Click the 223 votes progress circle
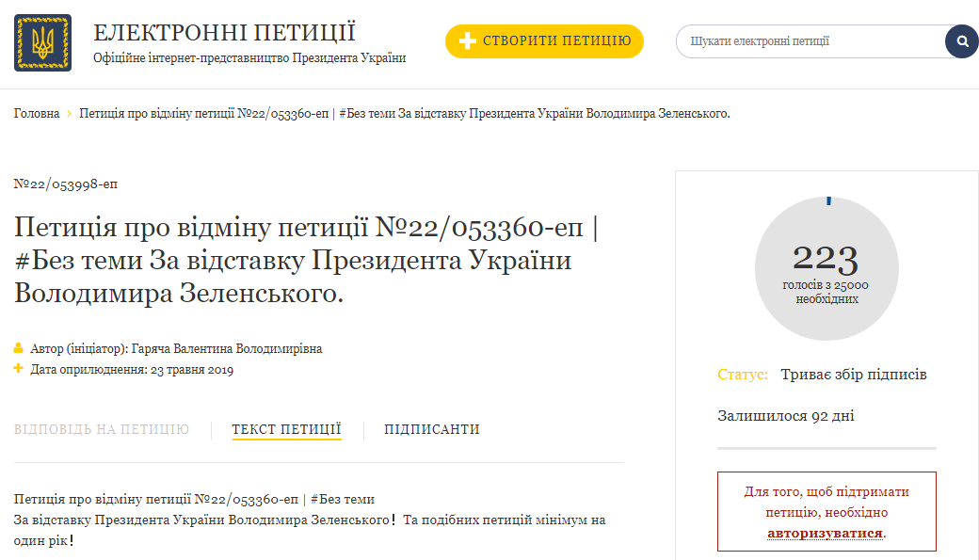 point(827,269)
